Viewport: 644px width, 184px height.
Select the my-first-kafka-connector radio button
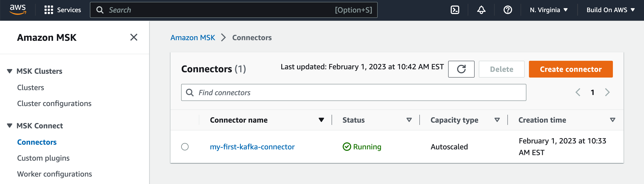[185, 147]
